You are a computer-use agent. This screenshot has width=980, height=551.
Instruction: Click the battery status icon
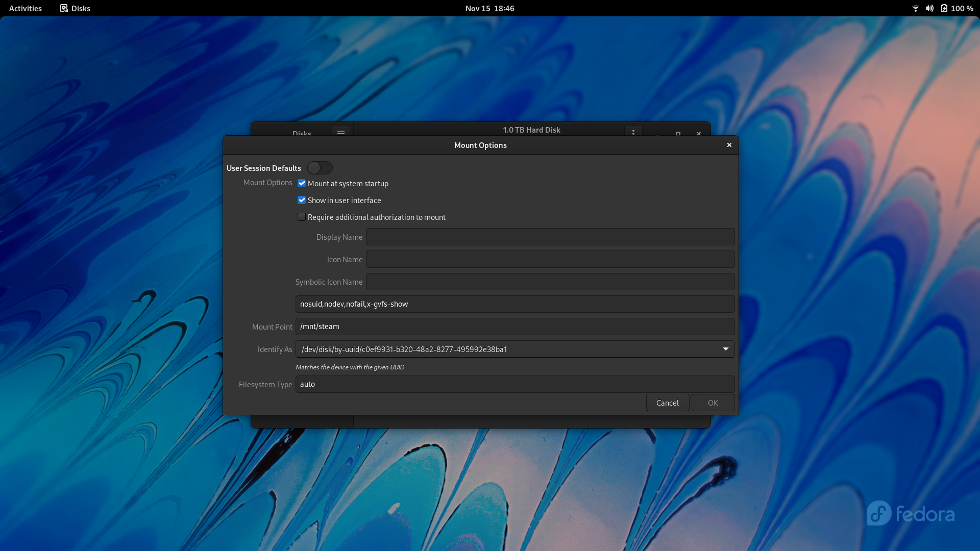pos(944,8)
